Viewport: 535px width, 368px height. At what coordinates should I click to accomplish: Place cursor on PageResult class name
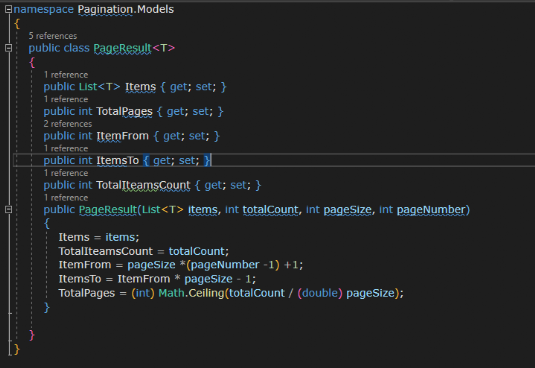122,48
